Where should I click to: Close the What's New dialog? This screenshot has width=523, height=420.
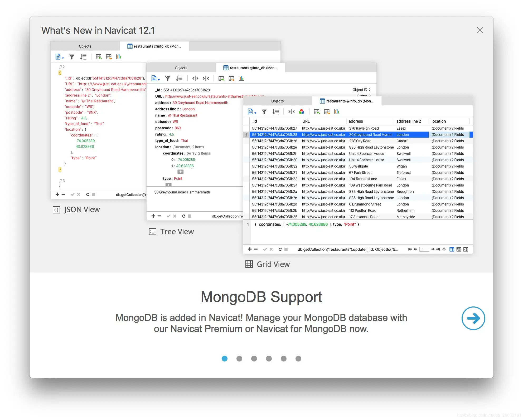tap(480, 30)
